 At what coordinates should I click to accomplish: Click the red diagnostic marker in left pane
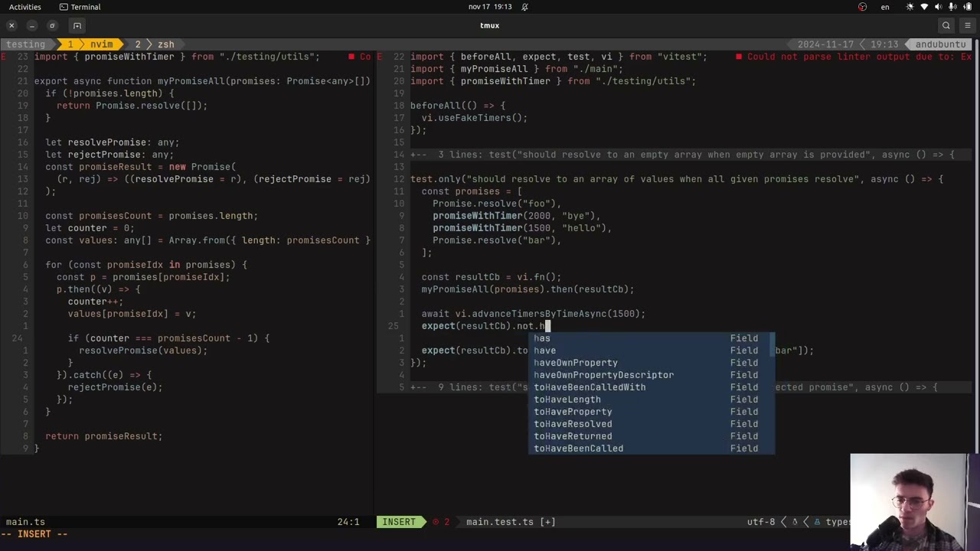(x=351, y=57)
